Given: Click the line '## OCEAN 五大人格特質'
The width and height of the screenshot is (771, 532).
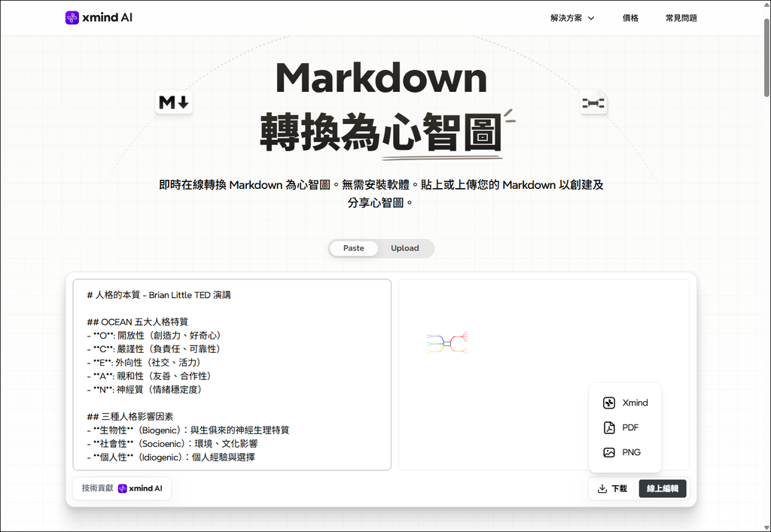Looking at the screenshot, I should click(138, 322).
